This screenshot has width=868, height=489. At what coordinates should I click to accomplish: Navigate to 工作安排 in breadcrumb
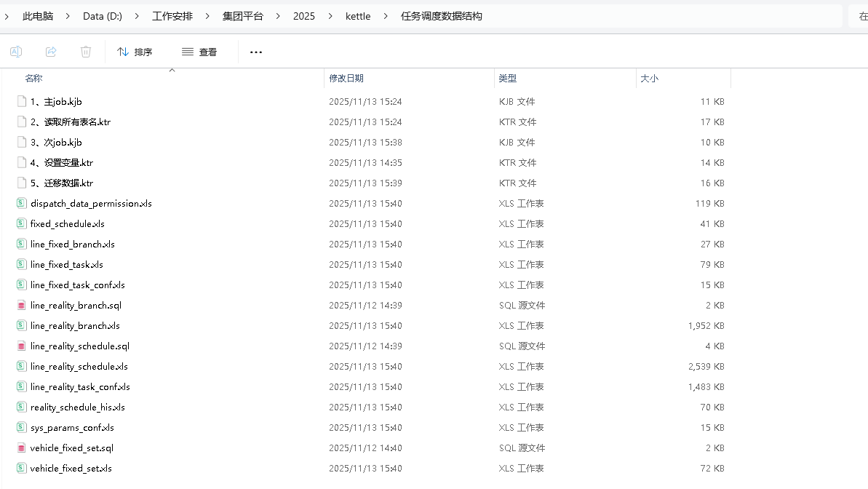tap(172, 16)
